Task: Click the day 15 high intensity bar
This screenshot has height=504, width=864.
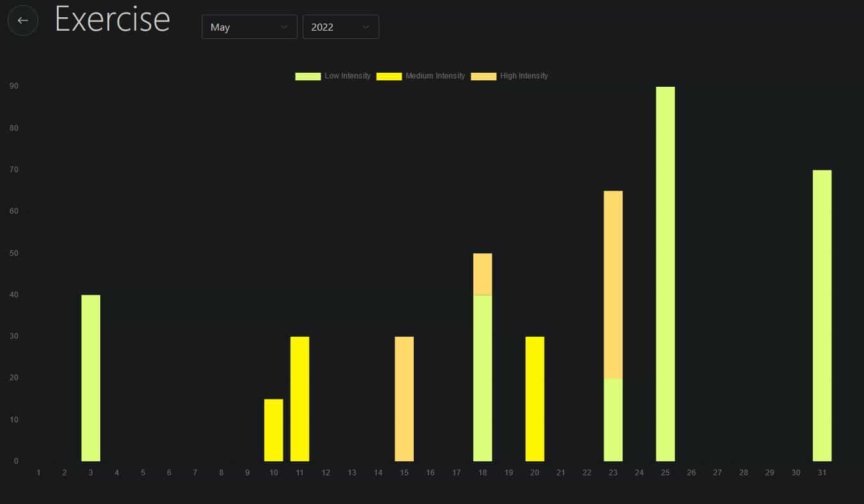Action: tap(404, 399)
